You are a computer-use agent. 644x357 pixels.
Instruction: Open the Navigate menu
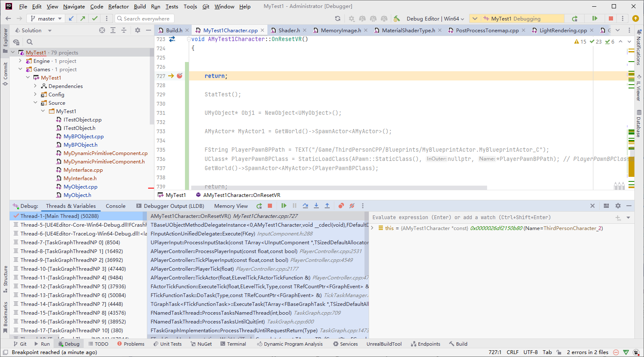(x=74, y=6)
